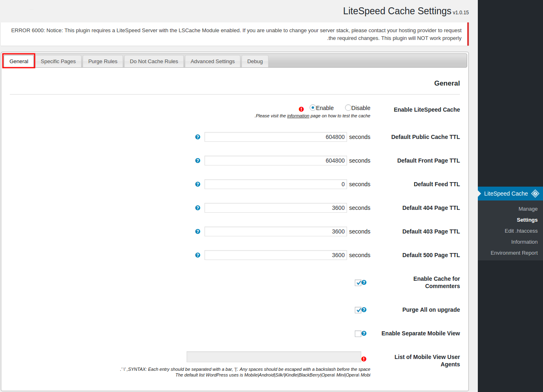Focus the Default 500 Page TTL field
This screenshot has height=392, width=543.
(x=276, y=255)
